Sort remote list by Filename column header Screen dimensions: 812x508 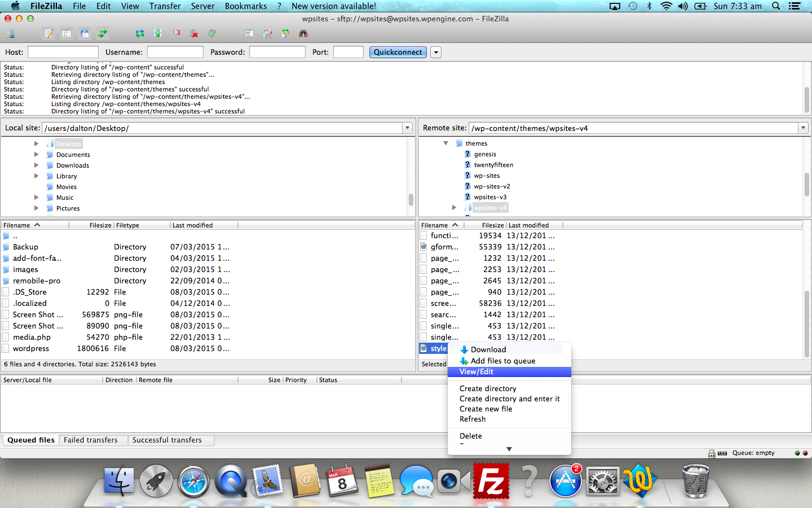(x=442, y=225)
